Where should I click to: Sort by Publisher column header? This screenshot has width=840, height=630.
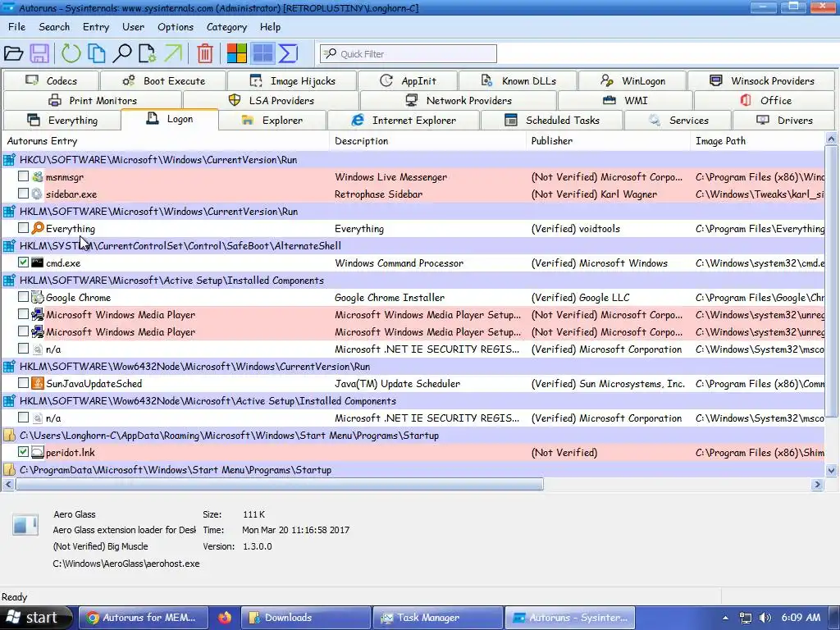[608, 141]
